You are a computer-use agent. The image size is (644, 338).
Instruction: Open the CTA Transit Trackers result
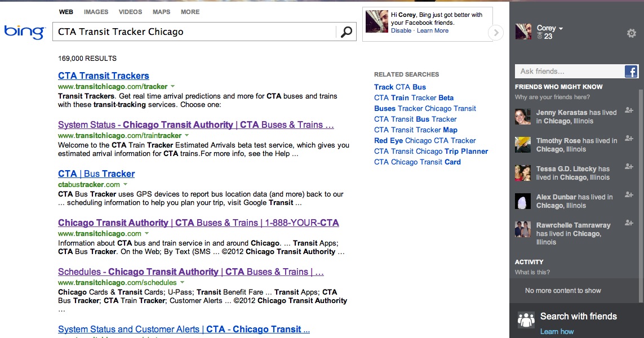(104, 75)
